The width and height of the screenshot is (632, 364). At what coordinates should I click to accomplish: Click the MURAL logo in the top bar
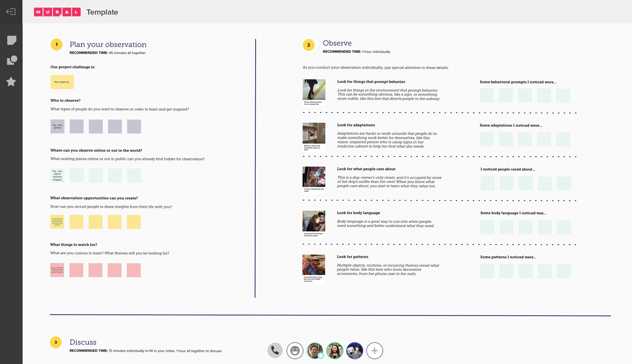(x=57, y=11)
